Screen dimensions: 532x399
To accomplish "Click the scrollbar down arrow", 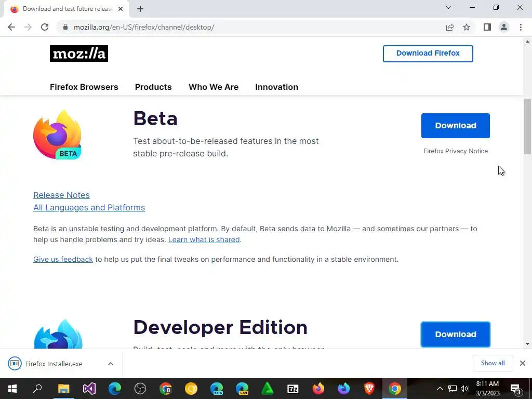I will [x=527, y=344].
